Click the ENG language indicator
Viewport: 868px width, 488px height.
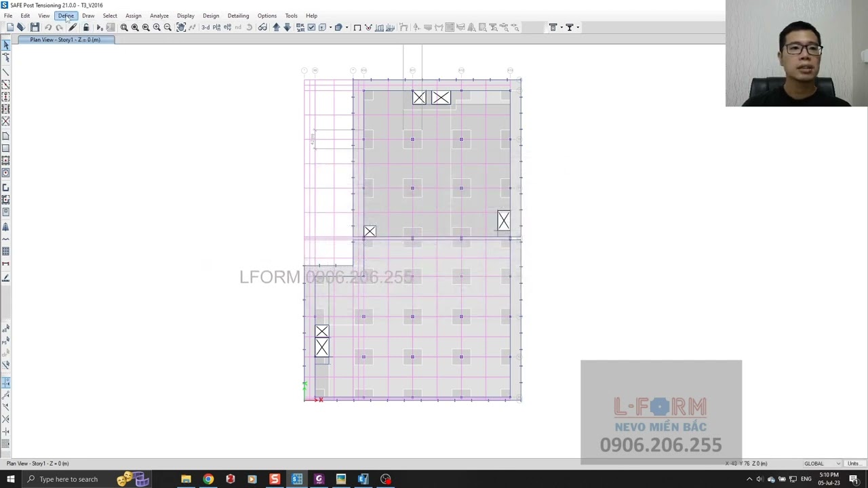click(x=806, y=479)
